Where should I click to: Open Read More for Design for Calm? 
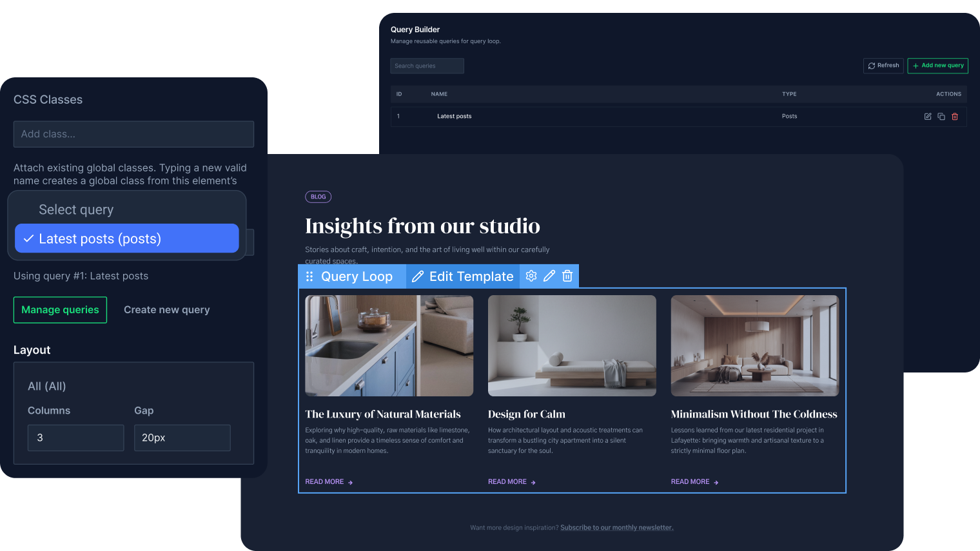tap(512, 482)
